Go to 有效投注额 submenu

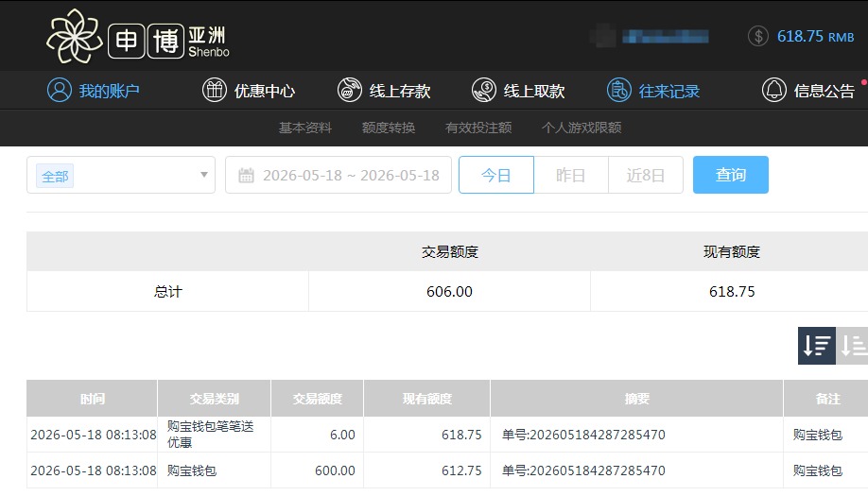(x=478, y=128)
